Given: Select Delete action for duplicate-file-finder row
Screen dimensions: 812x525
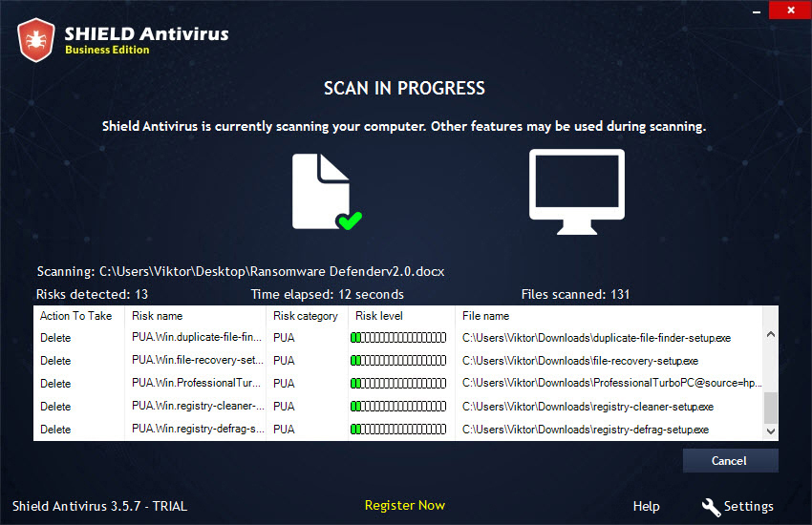Looking at the screenshot, I should point(55,338).
